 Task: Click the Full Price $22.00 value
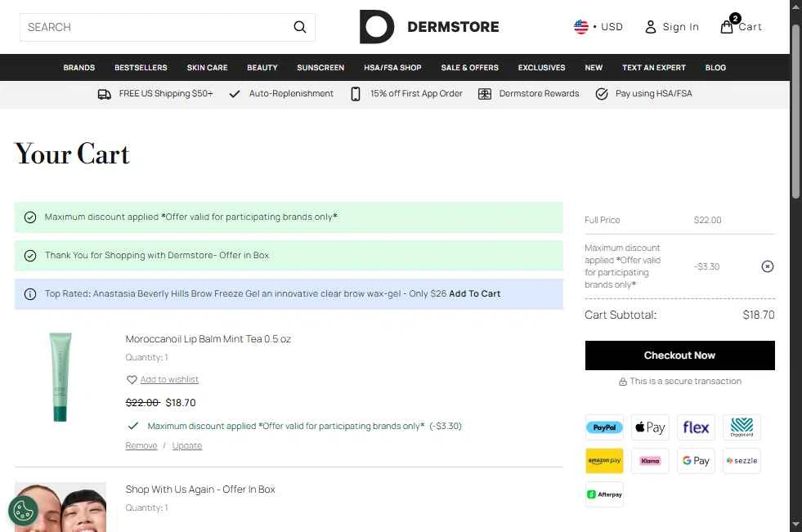pyautogui.click(x=707, y=220)
